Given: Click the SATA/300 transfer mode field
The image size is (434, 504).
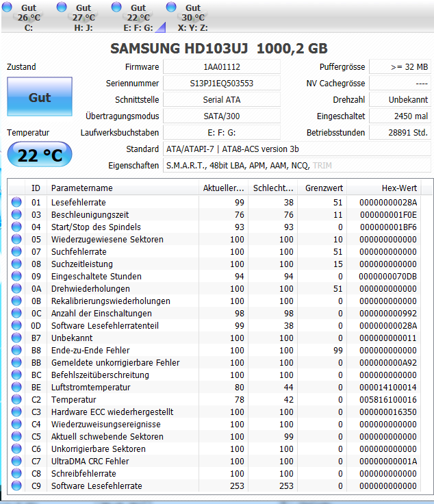Looking at the screenshot, I should [x=222, y=116].
